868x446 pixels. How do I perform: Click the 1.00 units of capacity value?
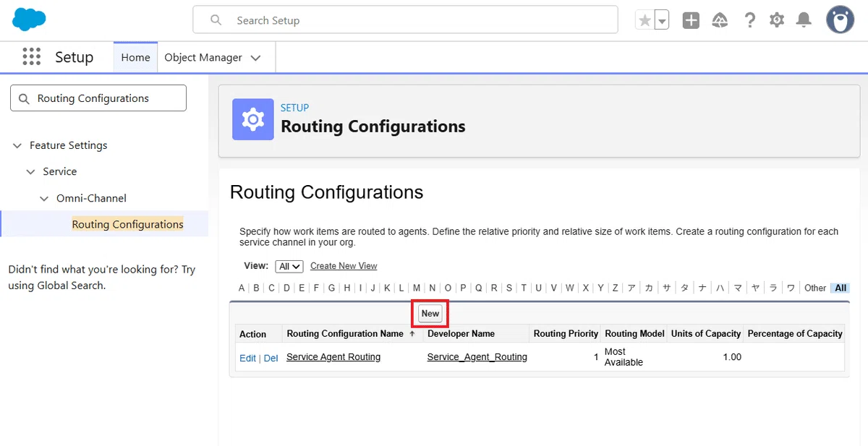732,357
